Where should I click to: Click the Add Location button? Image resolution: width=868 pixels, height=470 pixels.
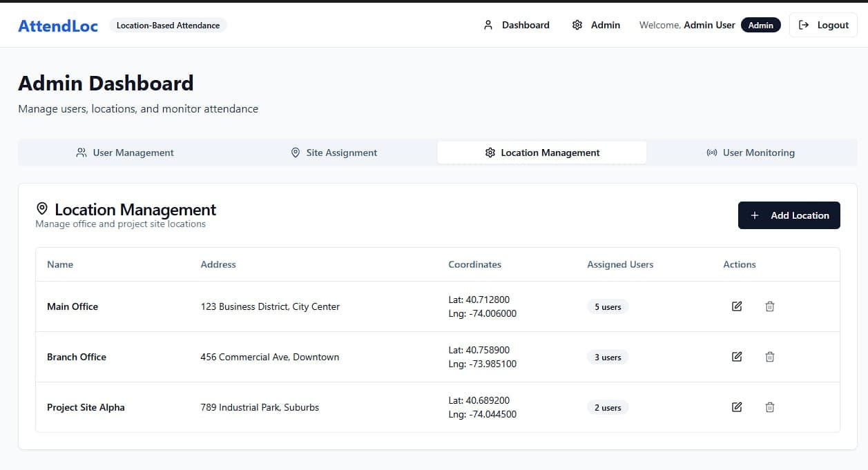(x=789, y=215)
